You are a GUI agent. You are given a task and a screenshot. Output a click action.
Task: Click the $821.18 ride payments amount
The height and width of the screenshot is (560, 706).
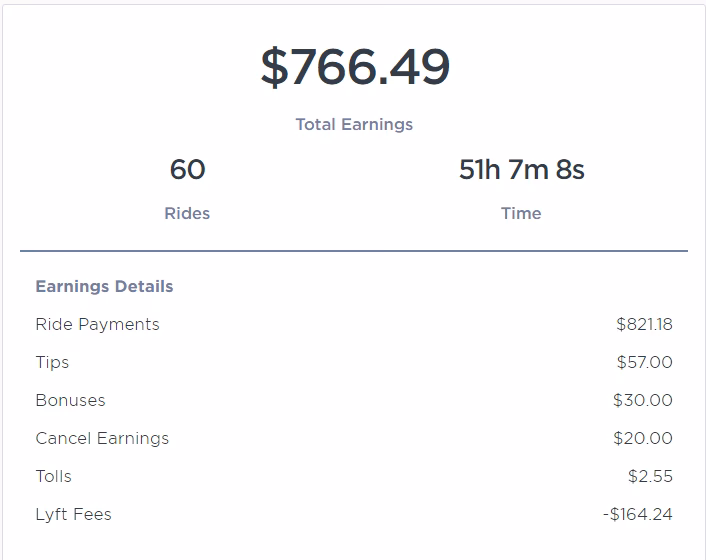(x=644, y=324)
